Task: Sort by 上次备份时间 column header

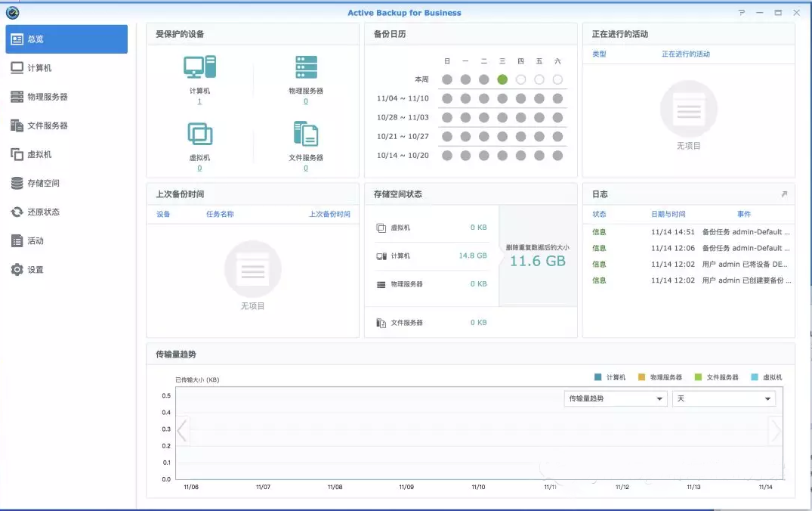Action: pos(329,214)
